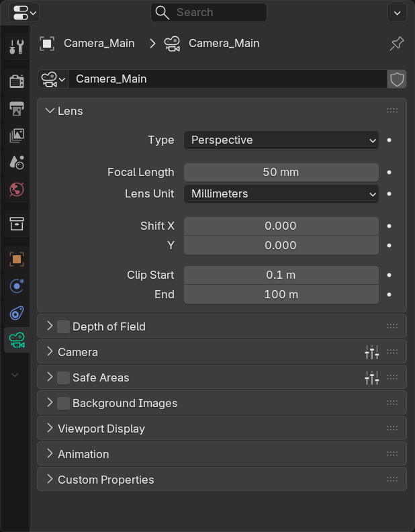Click the Viewport Display panel drag grip
Screen dimensions: 415x532
click(392, 428)
